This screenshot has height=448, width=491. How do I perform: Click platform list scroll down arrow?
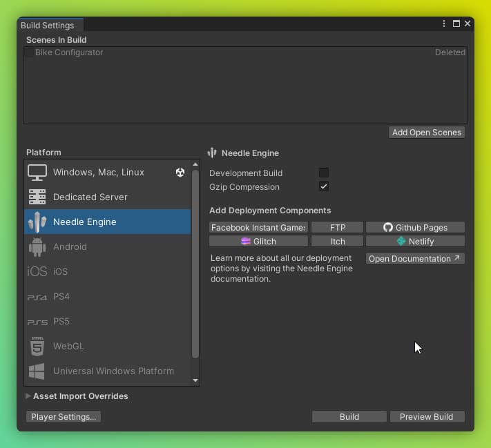(195, 380)
